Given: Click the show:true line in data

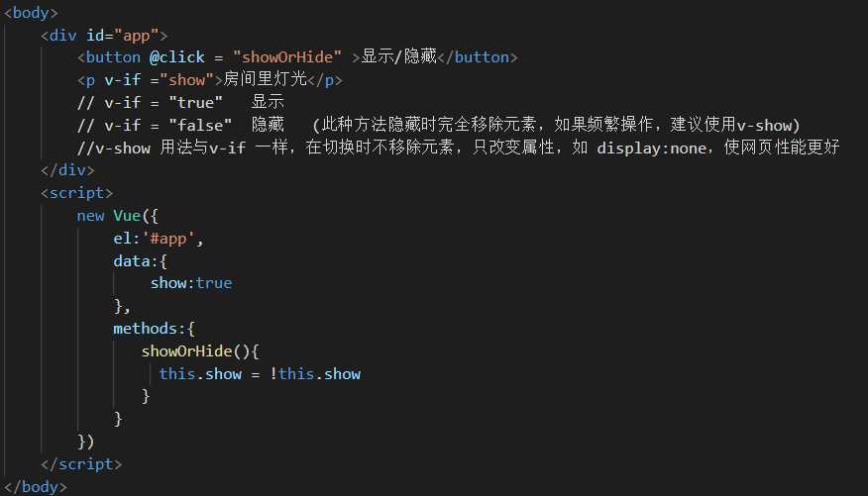Looking at the screenshot, I should (190, 283).
